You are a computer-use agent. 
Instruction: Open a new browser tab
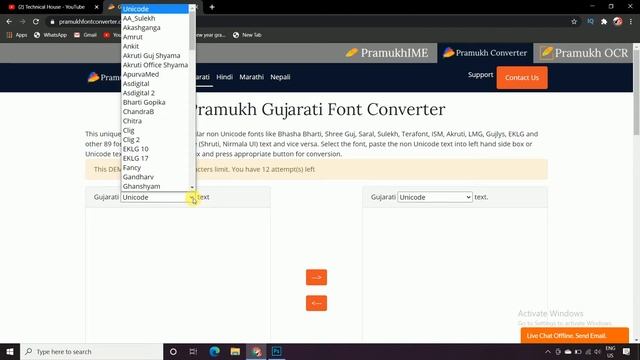click(x=212, y=7)
